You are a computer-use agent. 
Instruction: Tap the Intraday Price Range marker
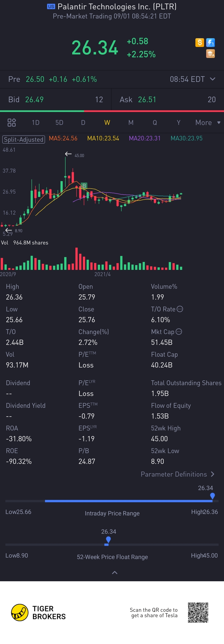click(213, 495)
